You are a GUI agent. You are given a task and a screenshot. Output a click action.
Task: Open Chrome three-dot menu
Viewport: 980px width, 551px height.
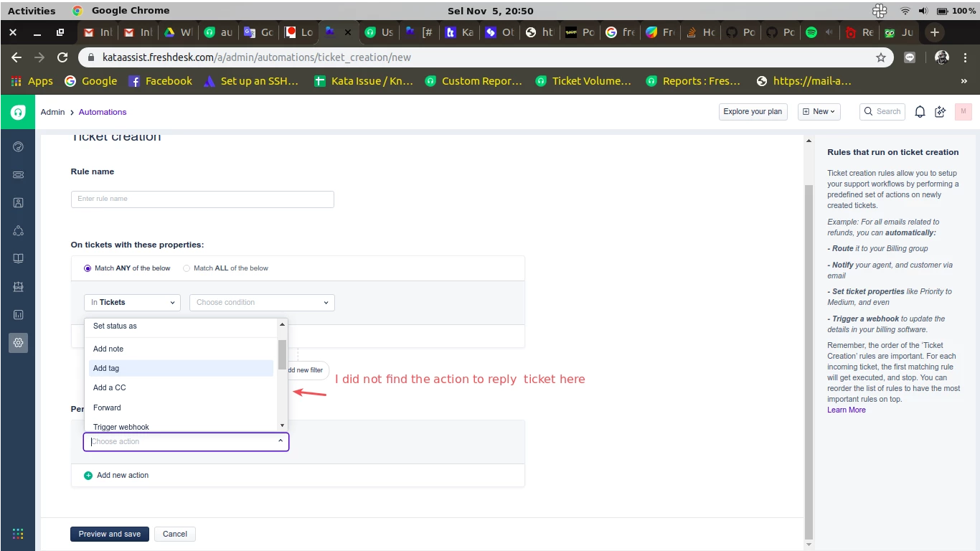point(964,57)
